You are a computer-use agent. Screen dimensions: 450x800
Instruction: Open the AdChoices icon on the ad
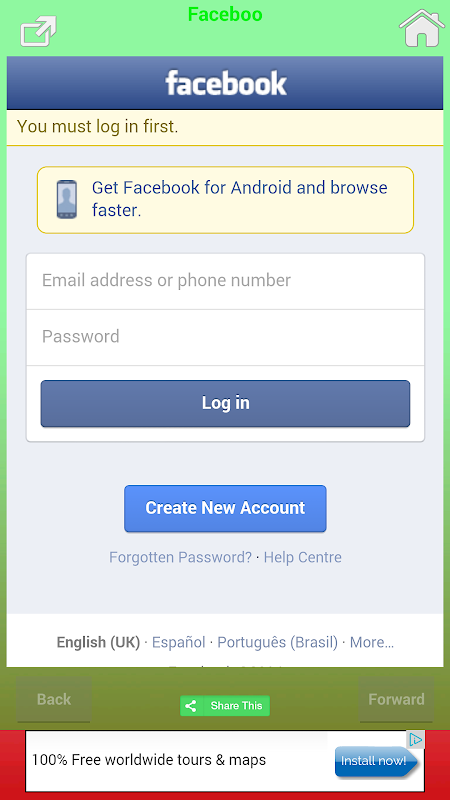tap(416, 739)
